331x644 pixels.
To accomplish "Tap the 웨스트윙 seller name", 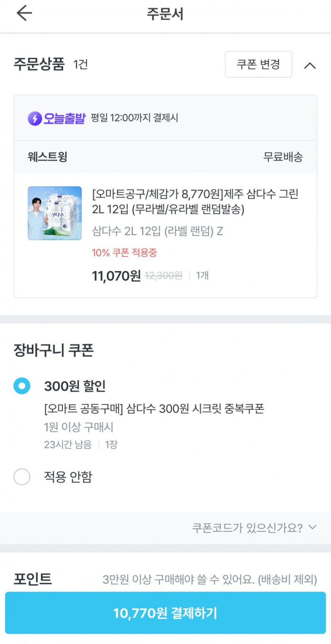I will (x=48, y=157).
